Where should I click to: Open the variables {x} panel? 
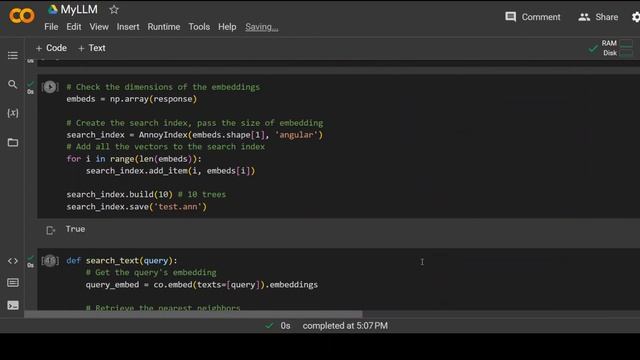pyautogui.click(x=13, y=113)
